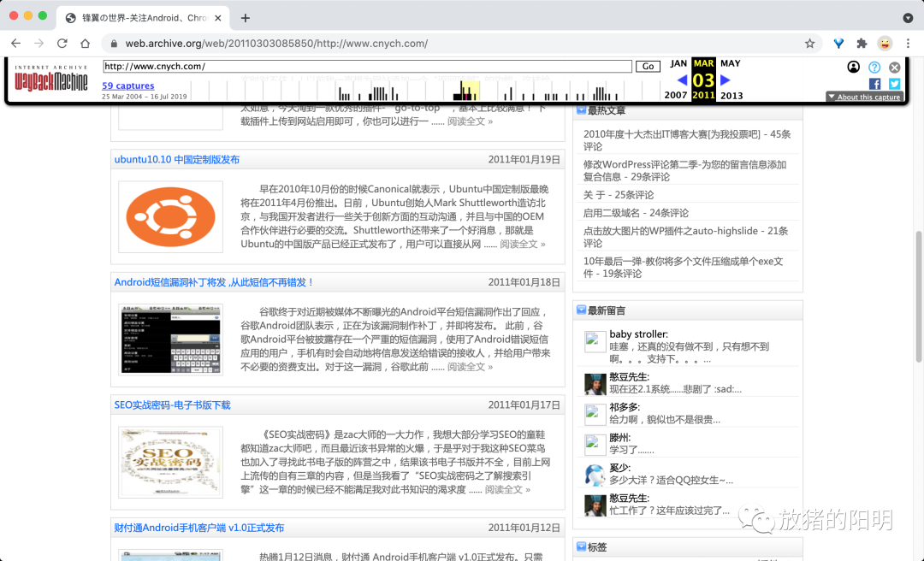Open the 59 captures link
924x561 pixels.
pyautogui.click(x=127, y=86)
